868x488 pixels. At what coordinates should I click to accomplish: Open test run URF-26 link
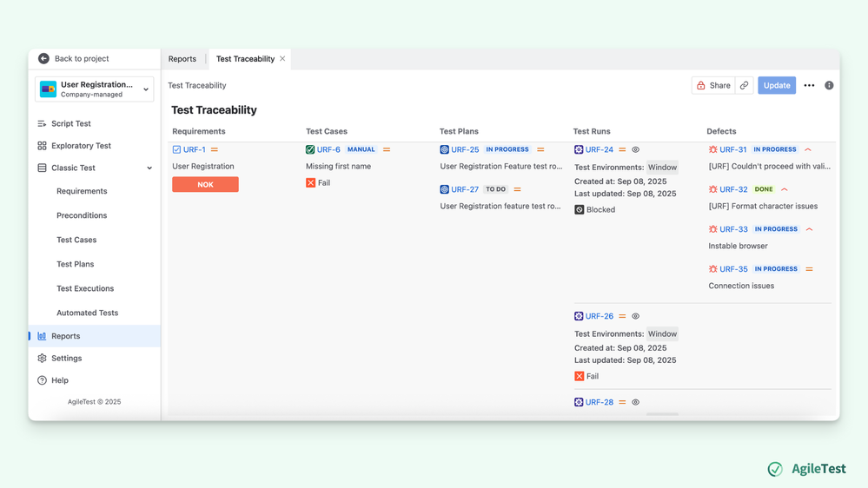(600, 316)
